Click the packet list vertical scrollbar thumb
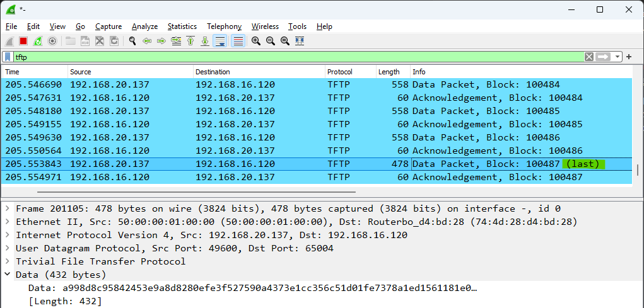 tap(638, 170)
